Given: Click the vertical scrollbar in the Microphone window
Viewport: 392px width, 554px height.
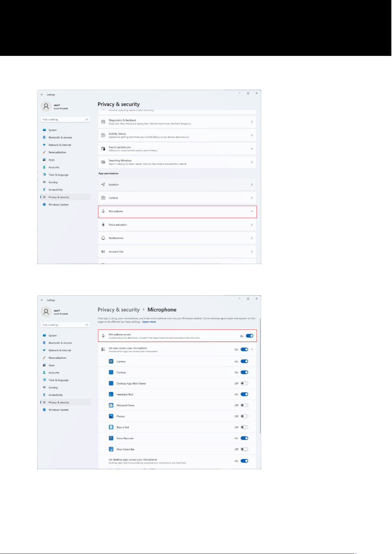Looking at the screenshot, I should pos(260,375).
